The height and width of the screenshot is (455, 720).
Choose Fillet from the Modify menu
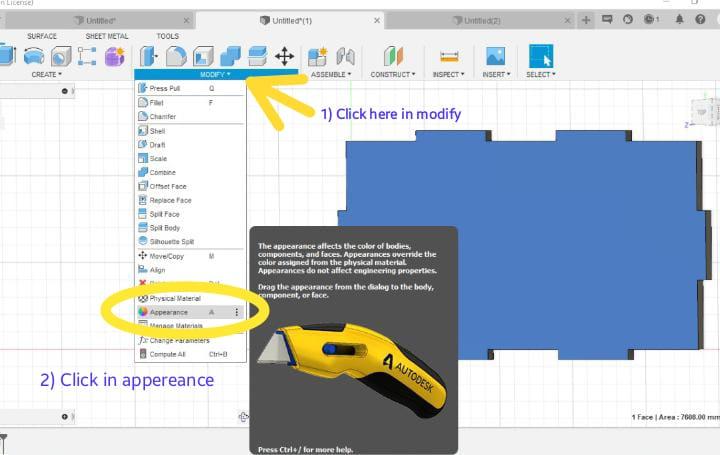(190, 103)
